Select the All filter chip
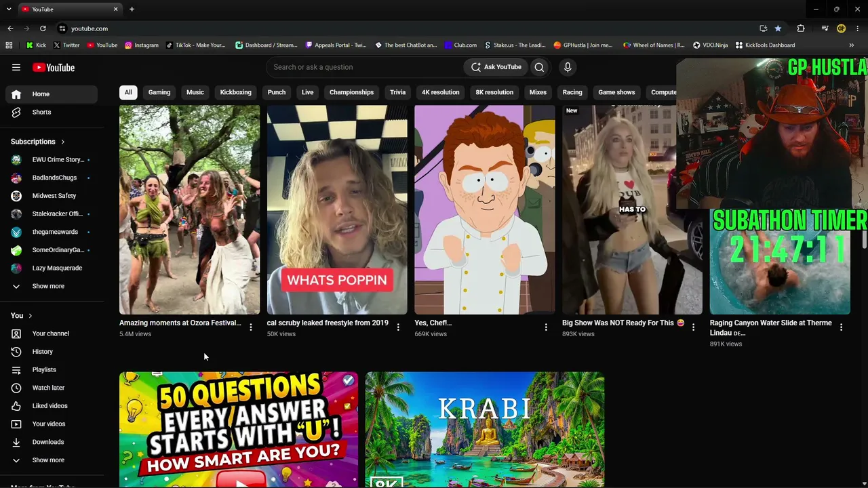 (x=128, y=92)
